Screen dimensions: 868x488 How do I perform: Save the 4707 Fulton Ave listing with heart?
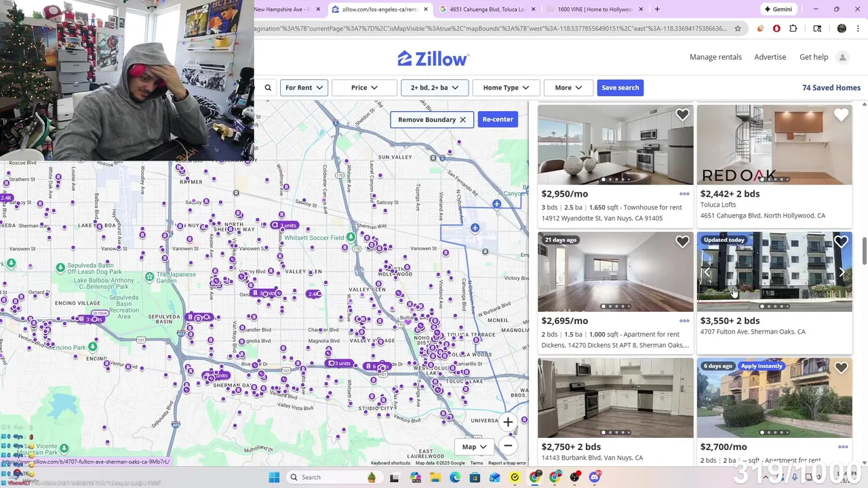pyautogui.click(x=841, y=241)
